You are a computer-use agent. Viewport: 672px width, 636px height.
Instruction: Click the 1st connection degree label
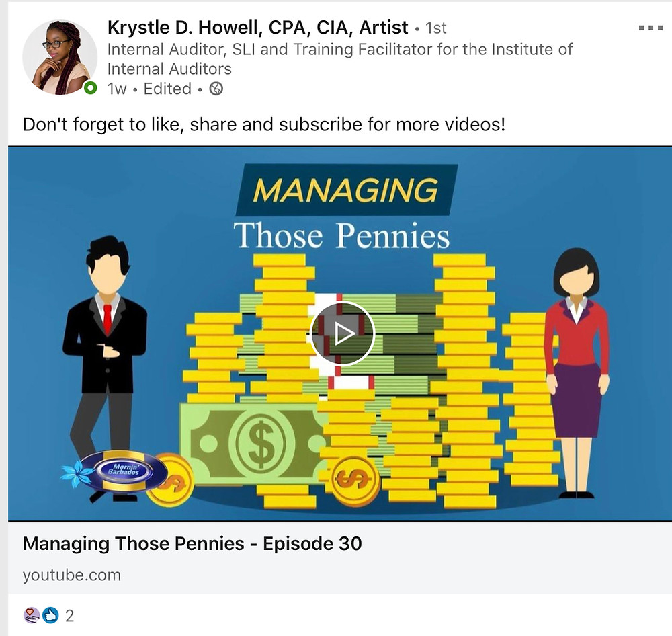click(436, 28)
